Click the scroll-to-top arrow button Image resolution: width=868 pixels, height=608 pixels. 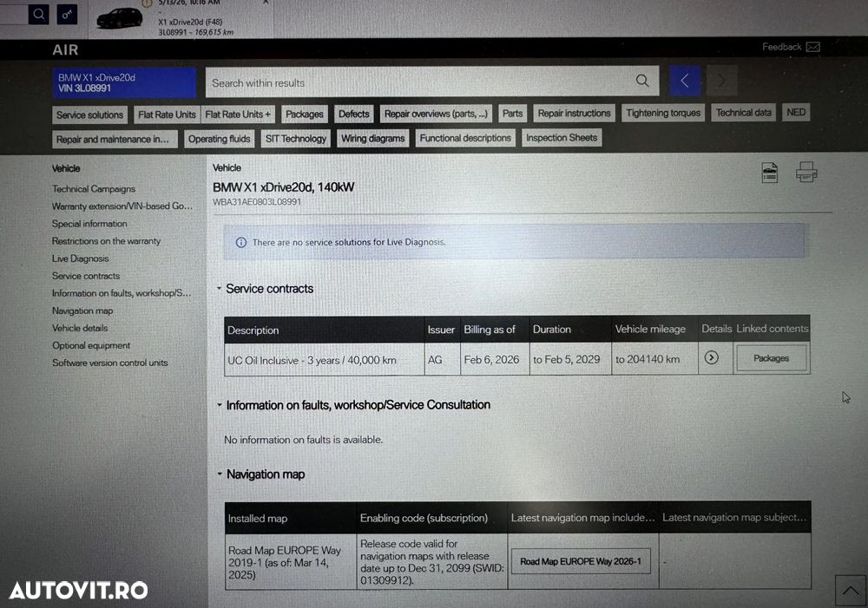click(x=851, y=591)
